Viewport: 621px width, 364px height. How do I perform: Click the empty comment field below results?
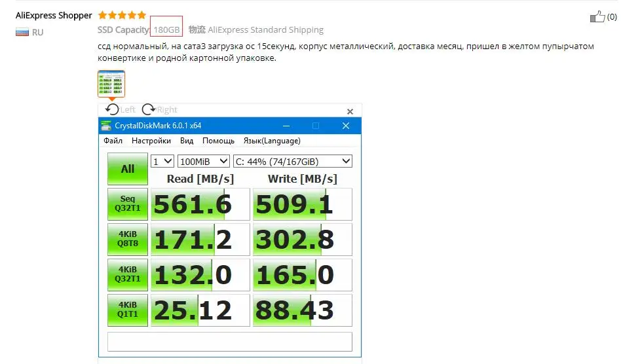click(230, 342)
